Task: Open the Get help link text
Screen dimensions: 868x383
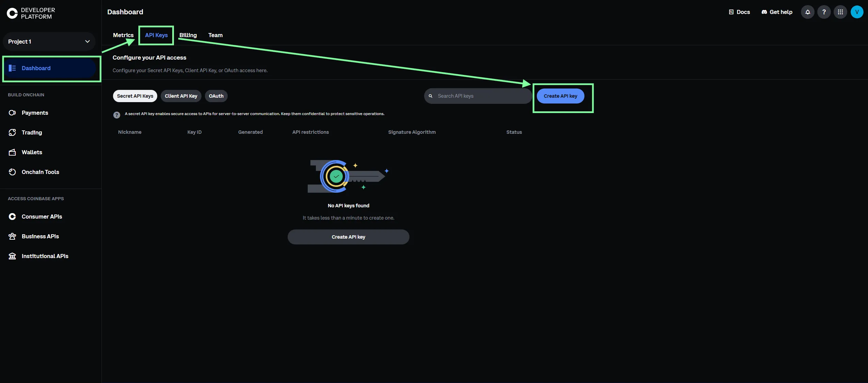Action: point(781,12)
